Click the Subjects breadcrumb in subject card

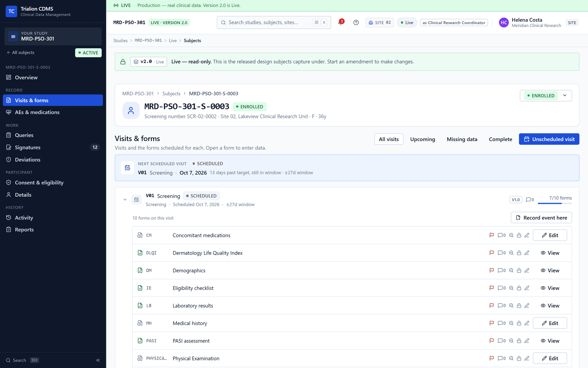(x=171, y=94)
